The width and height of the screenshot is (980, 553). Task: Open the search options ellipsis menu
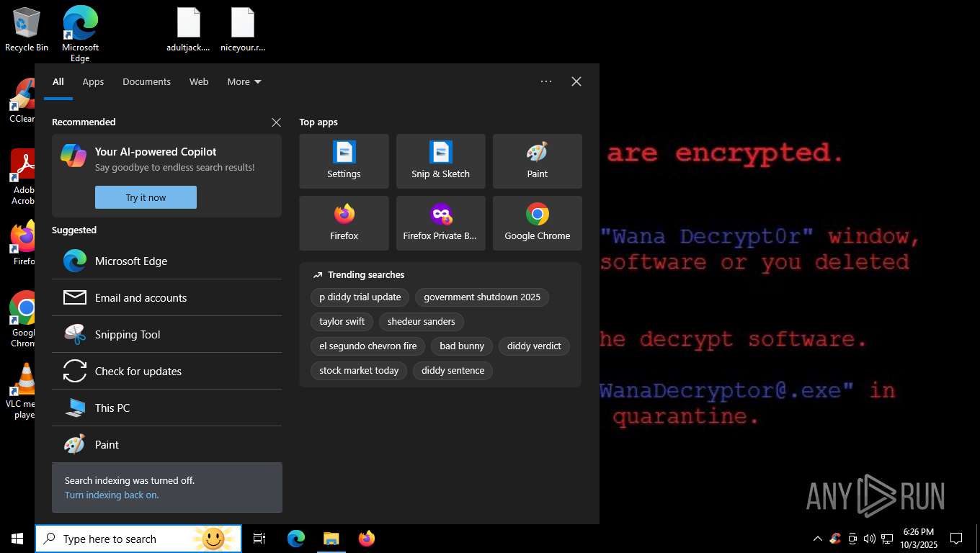[x=546, y=81]
